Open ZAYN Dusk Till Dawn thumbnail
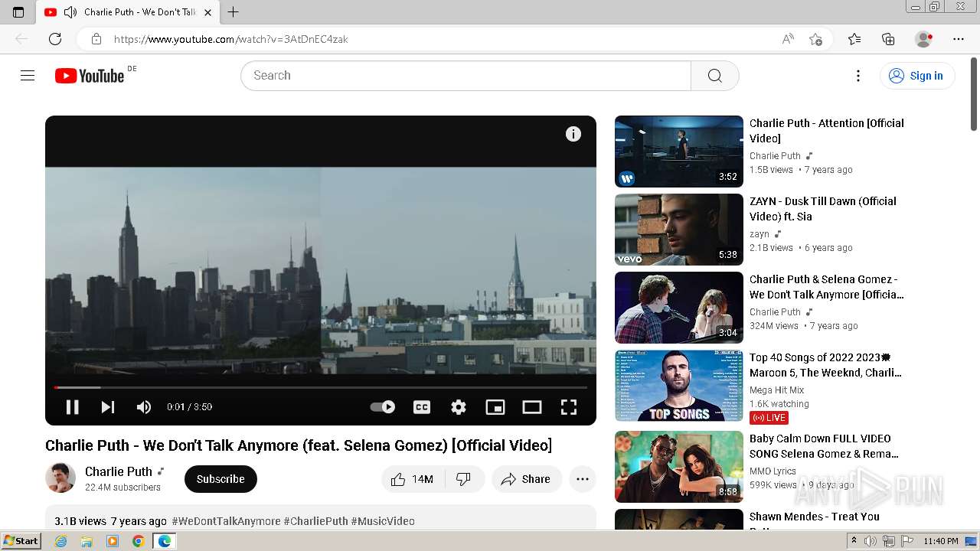Image resolution: width=980 pixels, height=551 pixels. (x=679, y=230)
